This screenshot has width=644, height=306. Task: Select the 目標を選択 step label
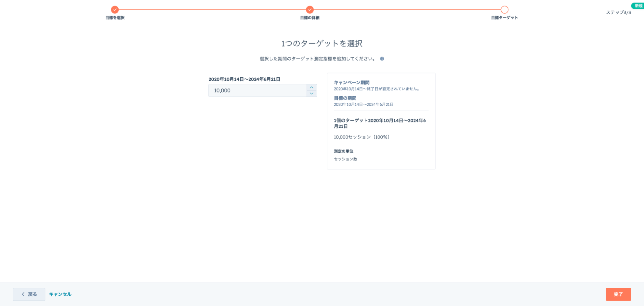[115, 18]
